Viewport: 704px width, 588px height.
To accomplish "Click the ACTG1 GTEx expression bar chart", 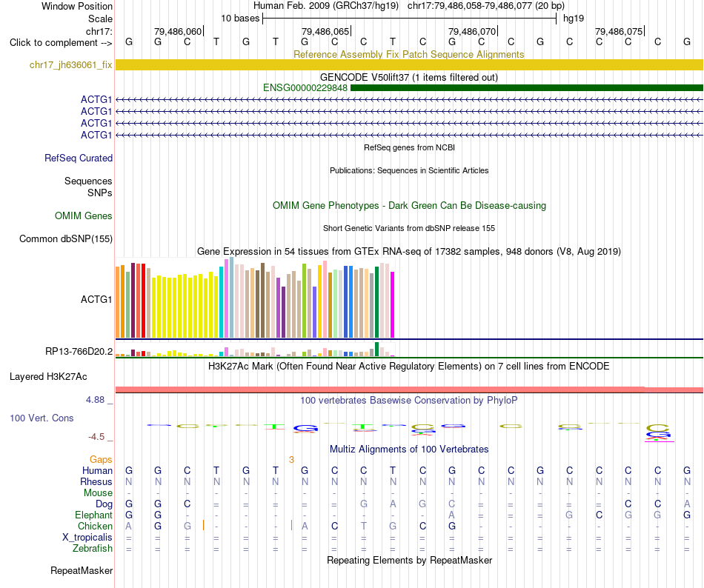I will click(255, 298).
